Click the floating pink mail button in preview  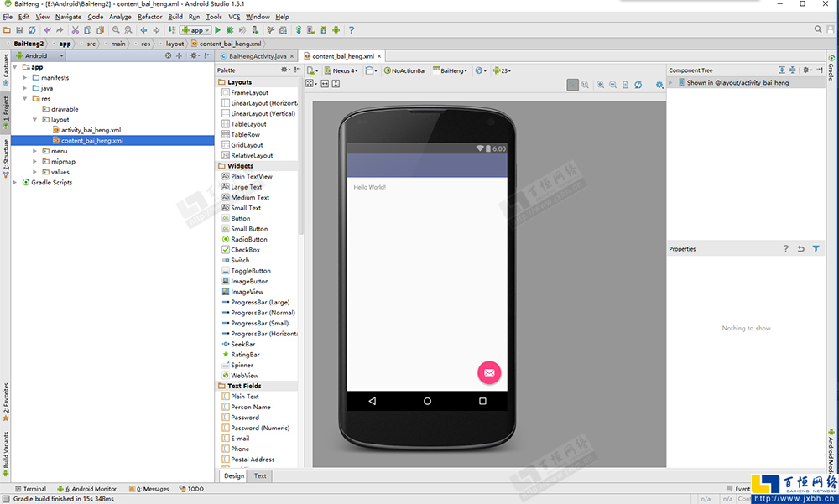[489, 372]
